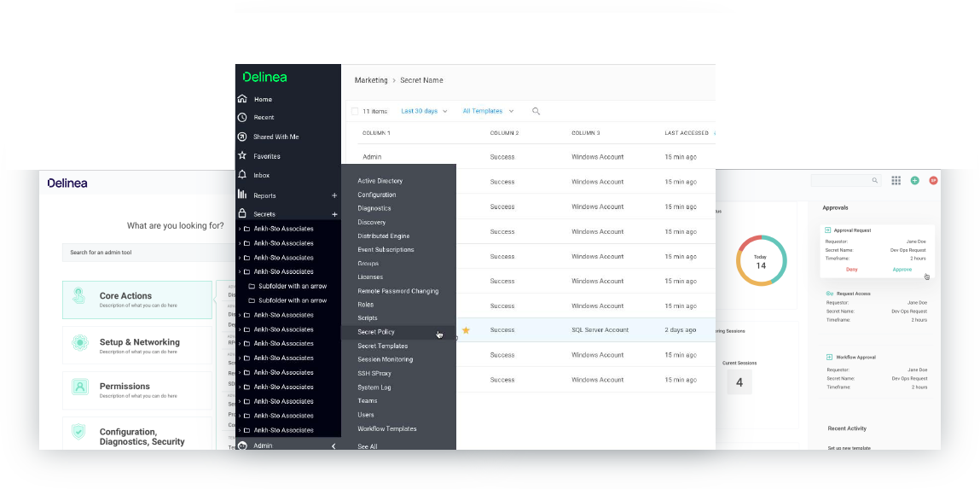Open SSH SProxy from Admin menu
This screenshot has width=980, height=489.
(x=374, y=373)
